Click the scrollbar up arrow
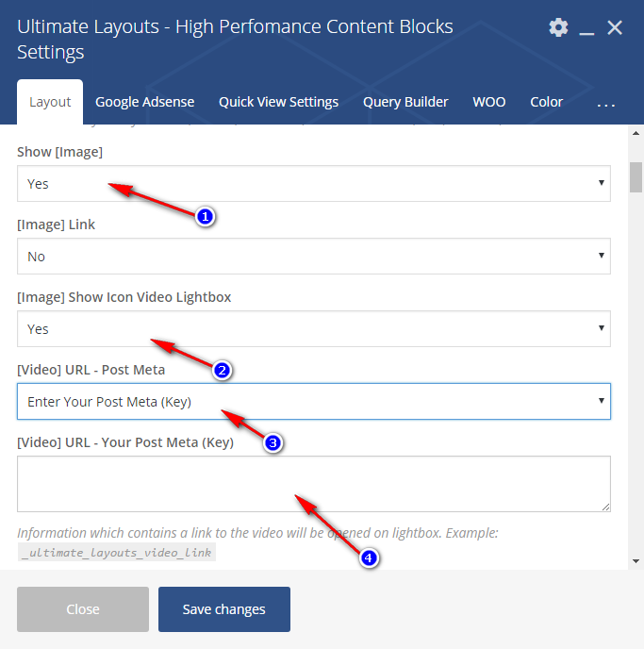This screenshot has width=644, height=649. (636, 134)
